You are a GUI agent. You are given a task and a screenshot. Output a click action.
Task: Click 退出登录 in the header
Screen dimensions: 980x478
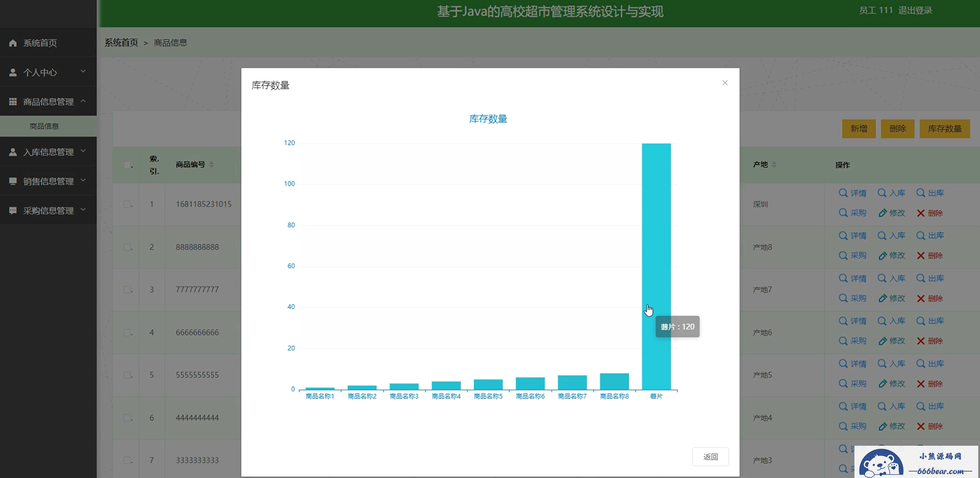point(915,10)
